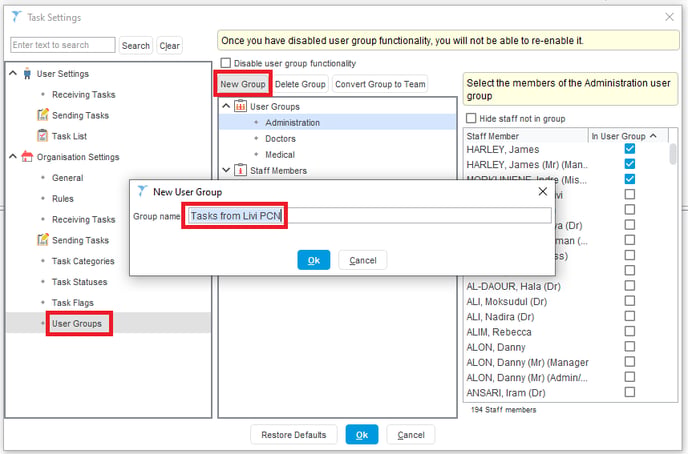Viewport: 688px width, 454px height.
Task: Check the box for AL-DAOUR, Hala (Dr)
Action: (630, 286)
